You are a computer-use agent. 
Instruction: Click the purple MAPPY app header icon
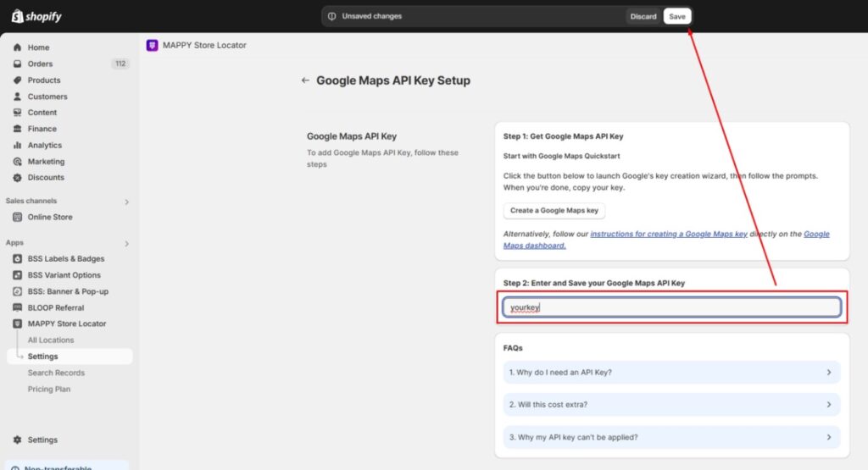(x=153, y=46)
